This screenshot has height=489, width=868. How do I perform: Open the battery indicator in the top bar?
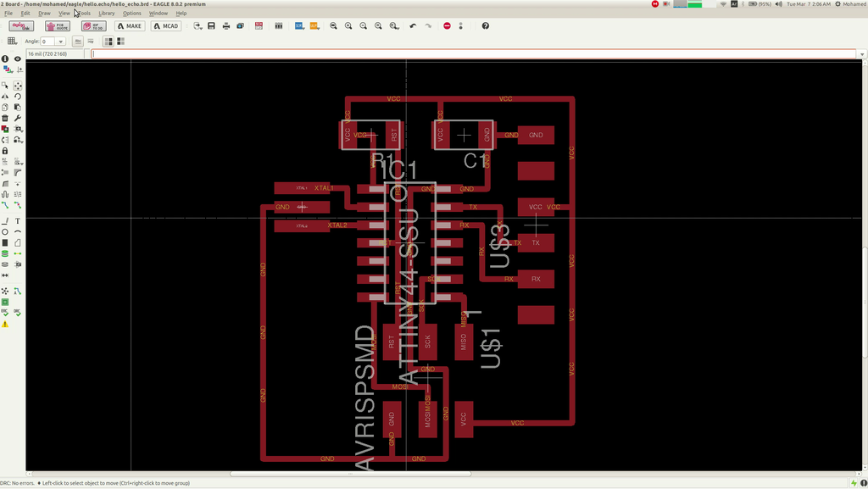coord(760,4)
